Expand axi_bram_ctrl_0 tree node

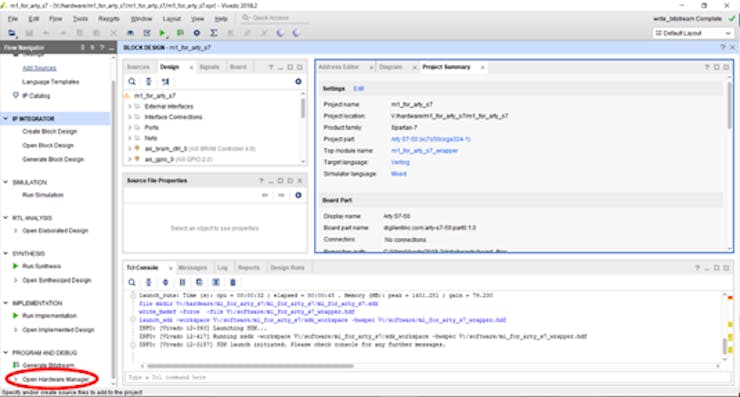pos(130,149)
